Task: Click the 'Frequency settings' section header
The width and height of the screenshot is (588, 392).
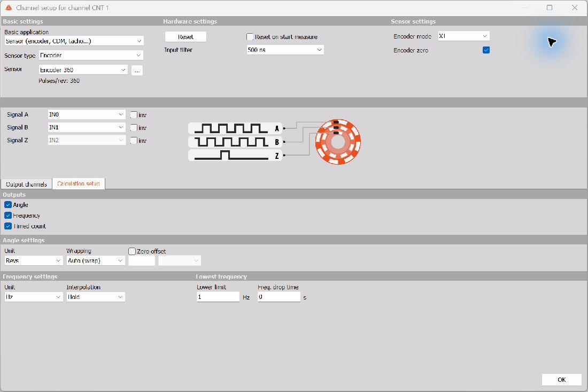Action: click(x=30, y=276)
